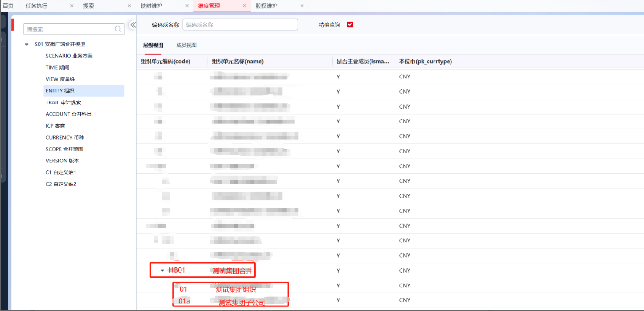The height and width of the screenshot is (311, 644).
Task: Close the 股权维护 tab
Action: click(x=302, y=6)
